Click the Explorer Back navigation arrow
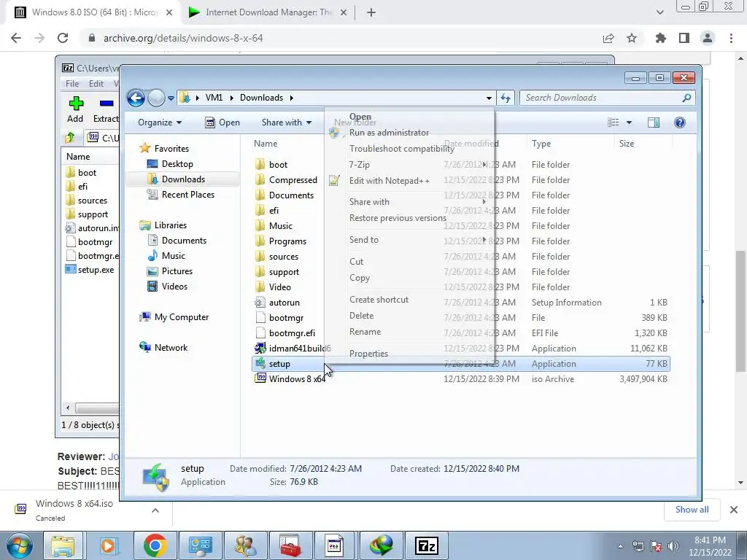The width and height of the screenshot is (747, 560). [136, 98]
